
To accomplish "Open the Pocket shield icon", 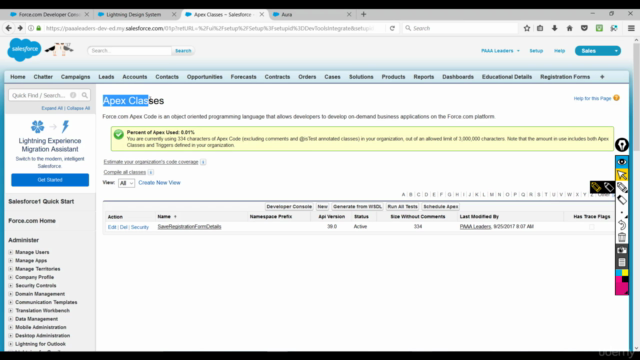I will (x=584, y=28).
